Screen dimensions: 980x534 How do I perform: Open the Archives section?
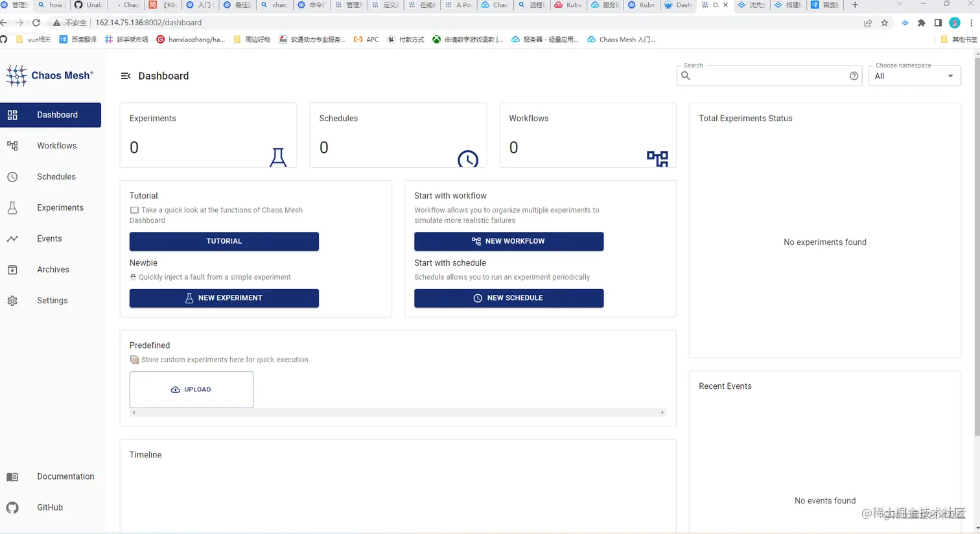51,270
